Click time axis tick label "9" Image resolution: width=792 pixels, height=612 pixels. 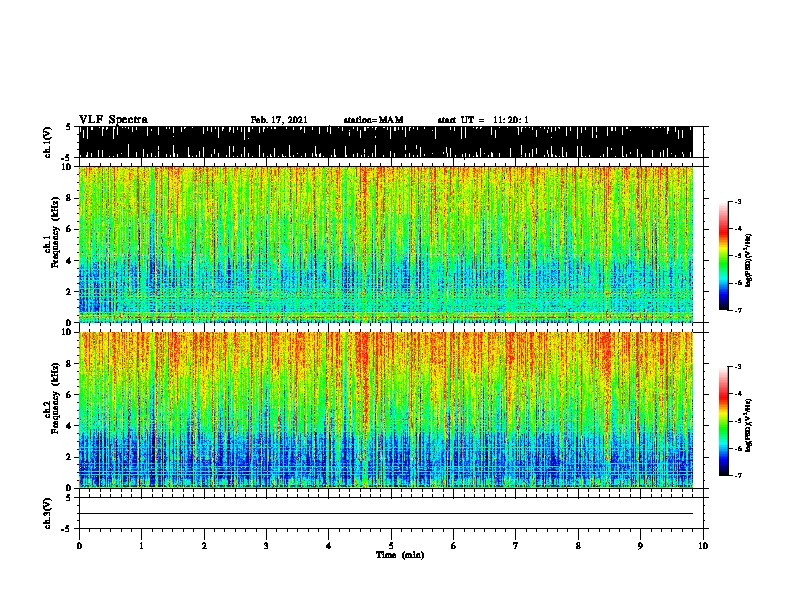(640, 546)
